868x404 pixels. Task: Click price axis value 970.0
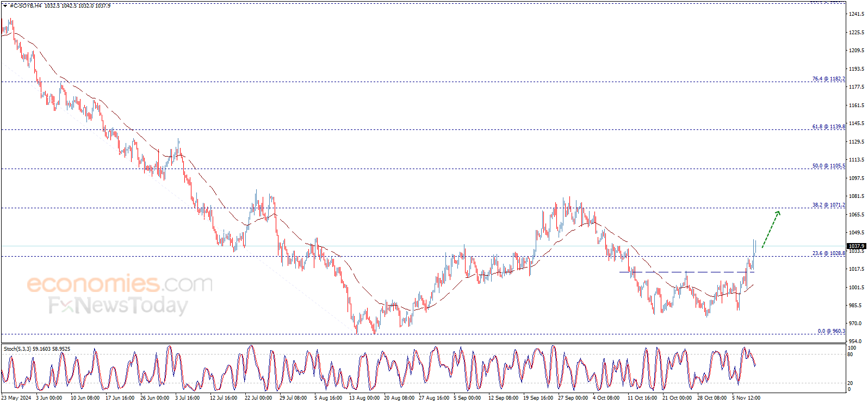tap(855, 324)
